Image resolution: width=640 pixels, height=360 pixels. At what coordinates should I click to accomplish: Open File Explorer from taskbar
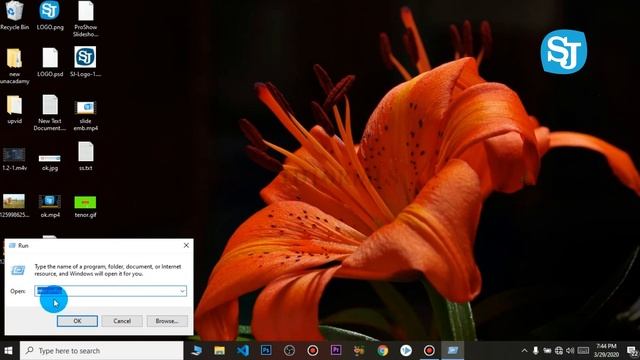(220, 351)
